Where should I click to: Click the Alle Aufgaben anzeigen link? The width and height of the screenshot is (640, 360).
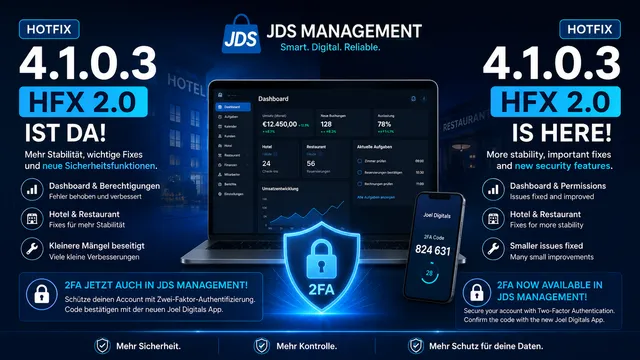point(376,197)
